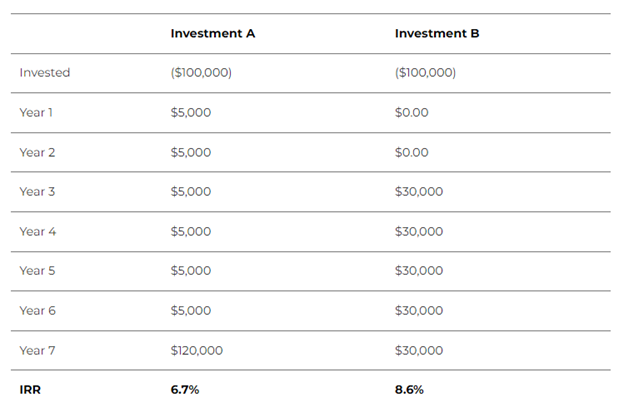Select Investment A's $120,000 Year 7 value
Screen dimensions: 624x417
point(197,350)
